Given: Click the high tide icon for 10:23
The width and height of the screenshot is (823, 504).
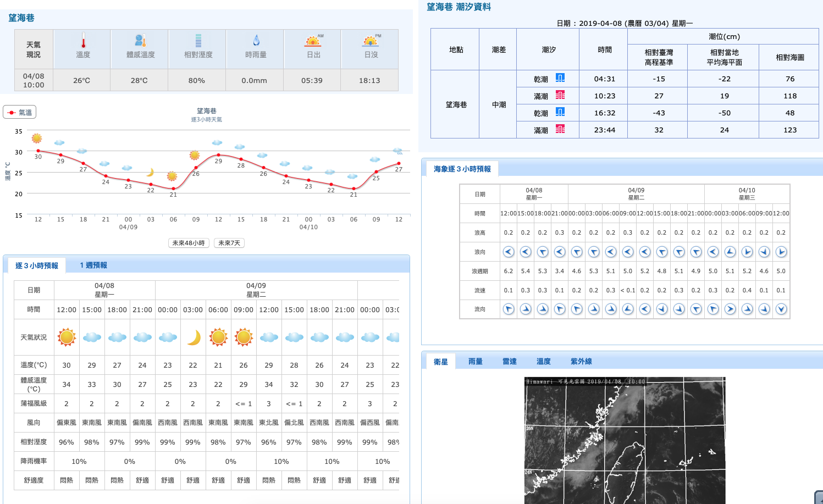Looking at the screenshot, I should coord(560,95).
